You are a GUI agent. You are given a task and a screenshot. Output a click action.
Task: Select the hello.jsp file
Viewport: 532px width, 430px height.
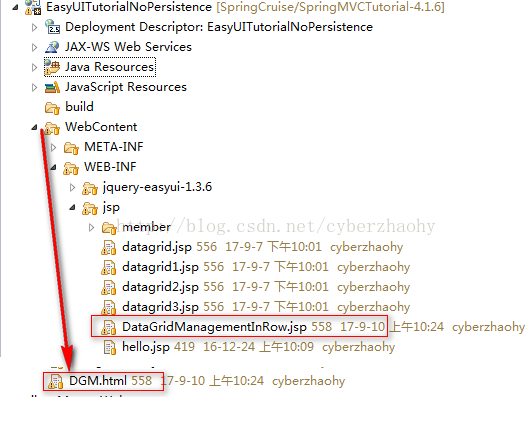point(146,347)
